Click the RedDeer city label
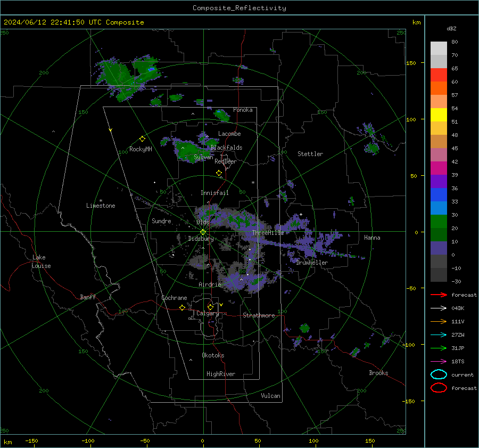 tap(226, 161)
